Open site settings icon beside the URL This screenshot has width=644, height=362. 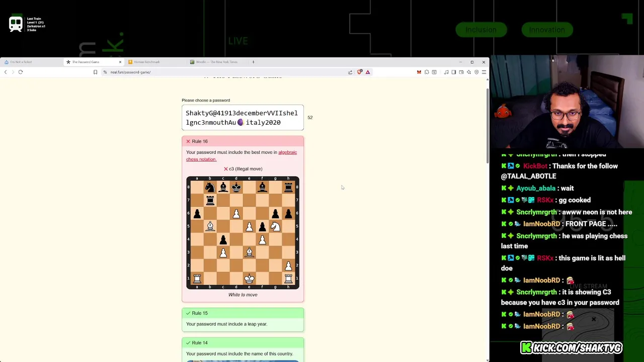[105, 72]
